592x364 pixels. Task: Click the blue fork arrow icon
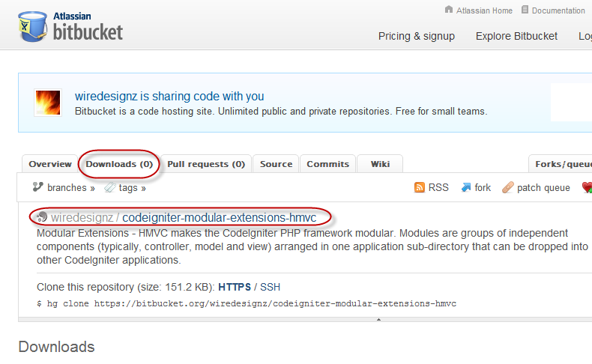coord(466,187)
